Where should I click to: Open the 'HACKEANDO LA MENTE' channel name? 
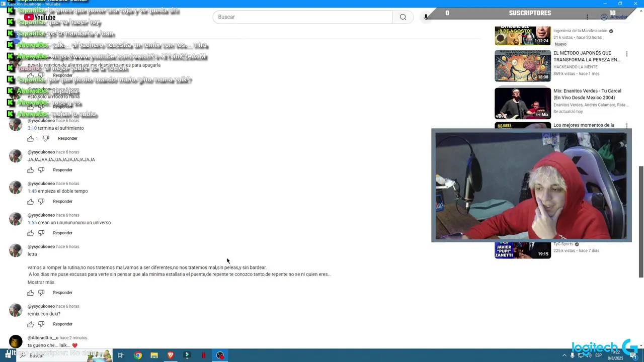coord(576,67)
